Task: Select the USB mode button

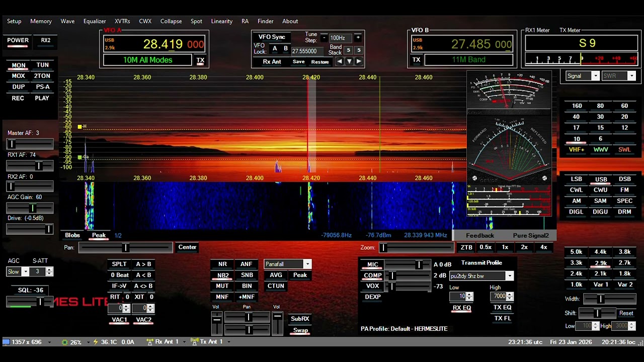Action: 601,179
